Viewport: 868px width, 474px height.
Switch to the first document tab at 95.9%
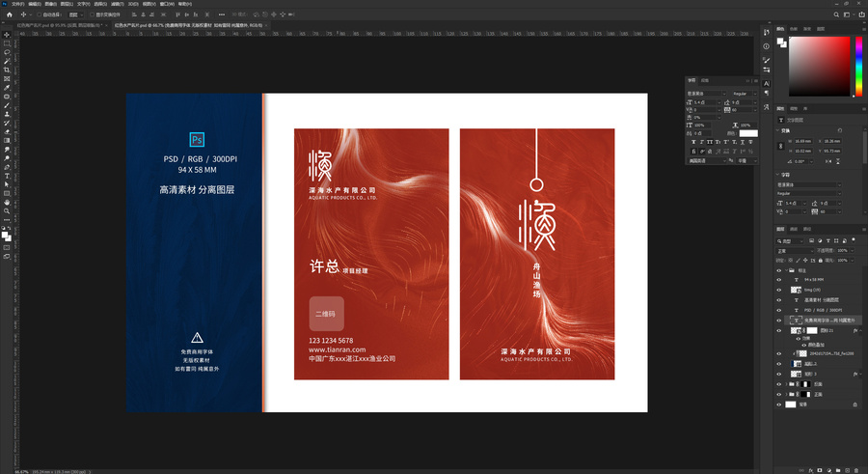(58, 25)
